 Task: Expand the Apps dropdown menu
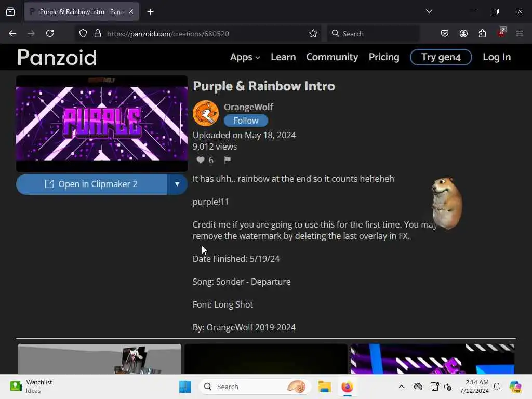(x=245, y=57)
